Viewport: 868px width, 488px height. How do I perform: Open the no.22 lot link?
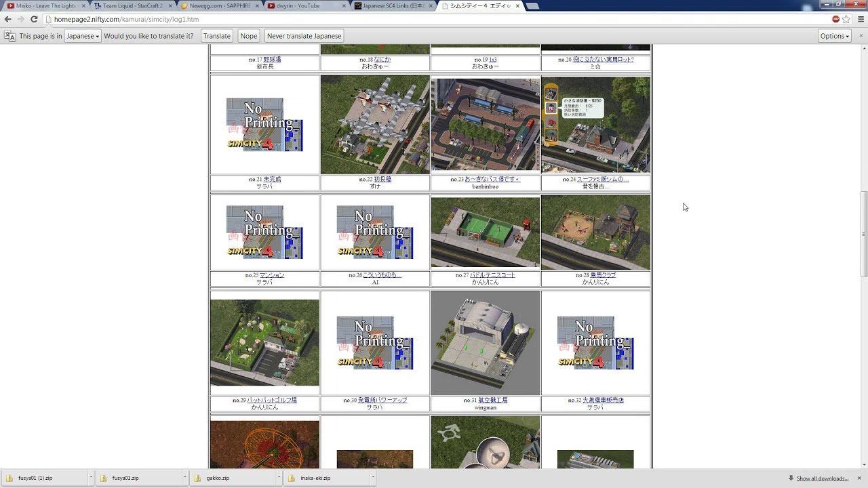point(382,180)
